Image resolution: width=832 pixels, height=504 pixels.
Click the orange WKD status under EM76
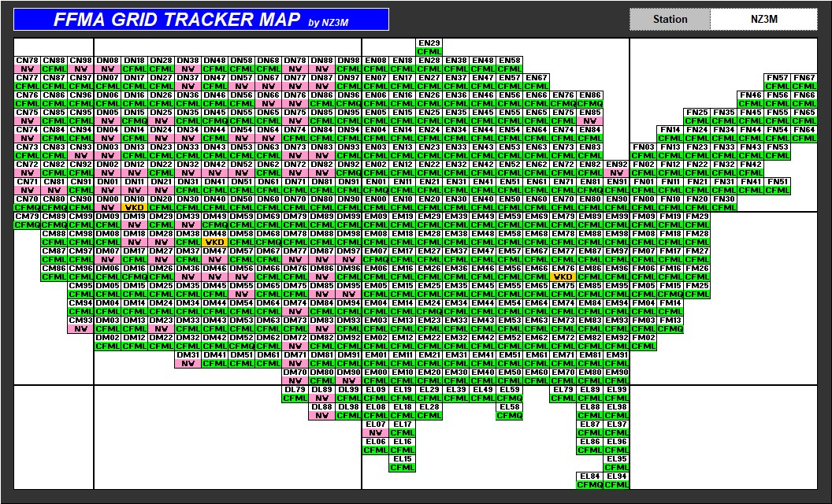point(563,276)
